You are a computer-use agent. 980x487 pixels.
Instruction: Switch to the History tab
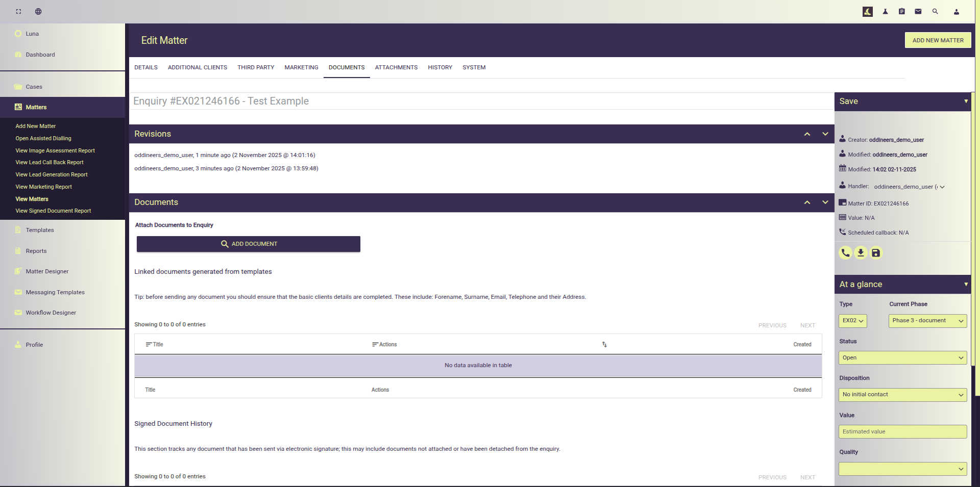(x=440, y=67)
